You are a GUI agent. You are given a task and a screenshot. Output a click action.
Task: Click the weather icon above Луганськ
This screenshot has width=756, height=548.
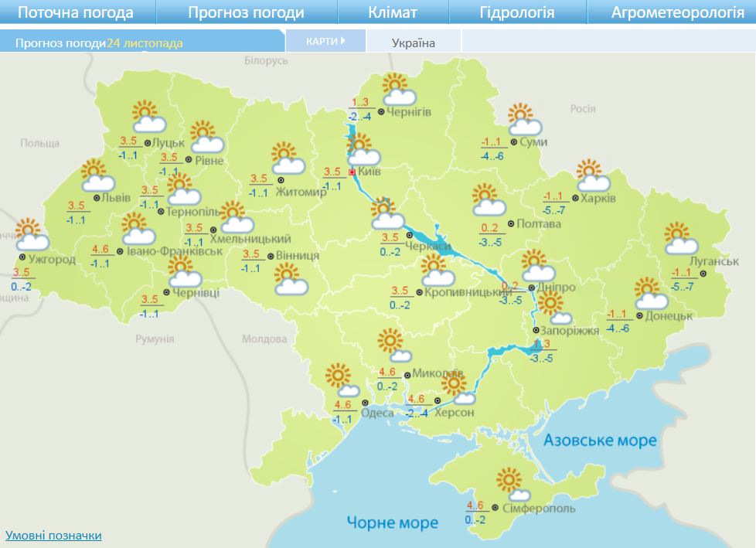click(680, 238)
